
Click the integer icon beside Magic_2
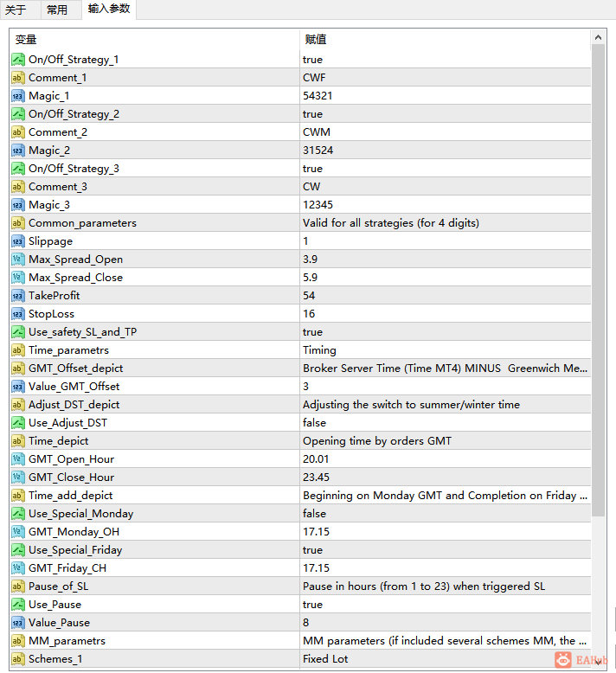[x=18, y=151]
